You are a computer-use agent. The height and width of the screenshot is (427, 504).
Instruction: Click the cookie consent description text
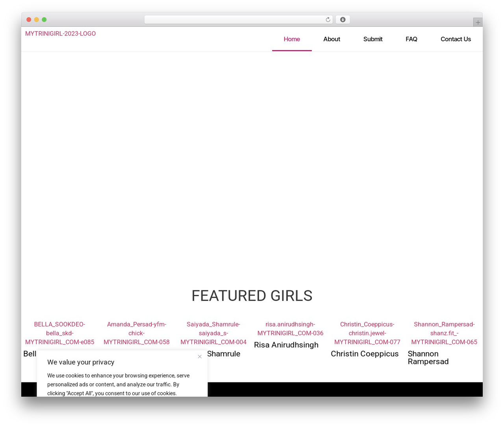pos(118,384)
